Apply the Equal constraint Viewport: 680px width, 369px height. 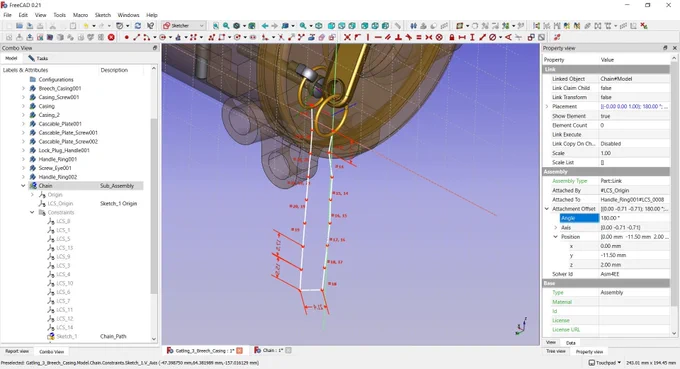pyautogui.click(x=418, y=37)
